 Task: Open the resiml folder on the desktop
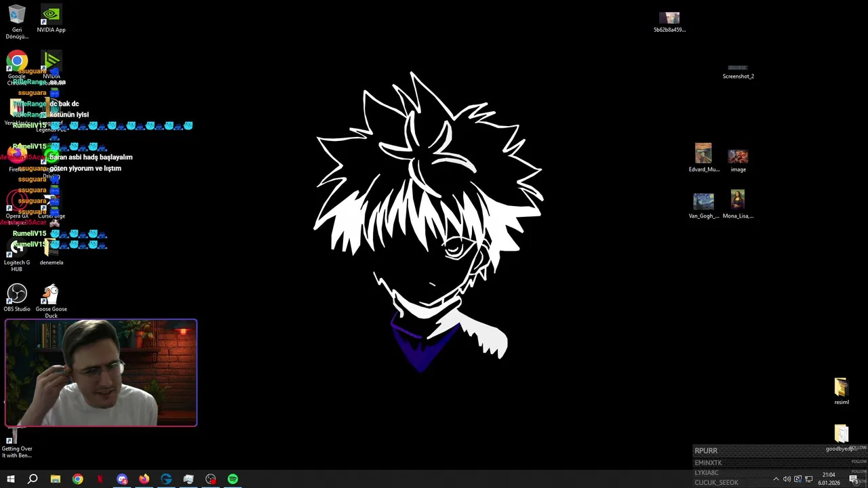841,391
